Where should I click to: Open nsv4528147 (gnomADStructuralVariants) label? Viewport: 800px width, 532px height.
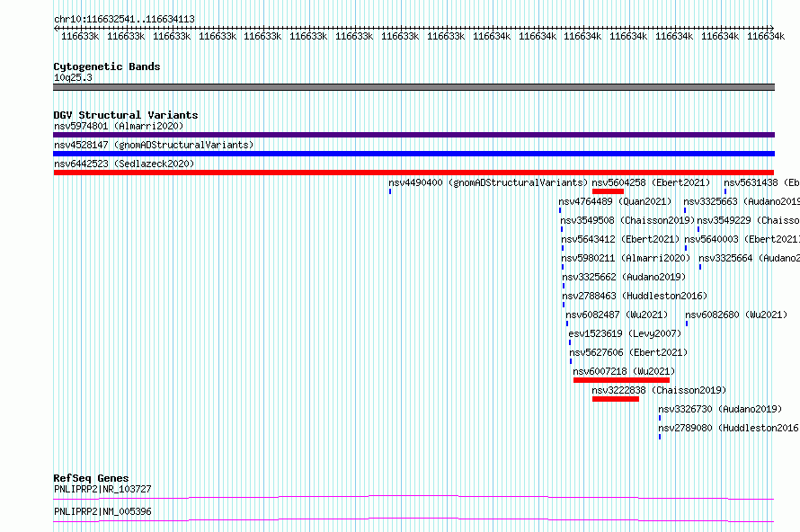(x=154, y=145)
